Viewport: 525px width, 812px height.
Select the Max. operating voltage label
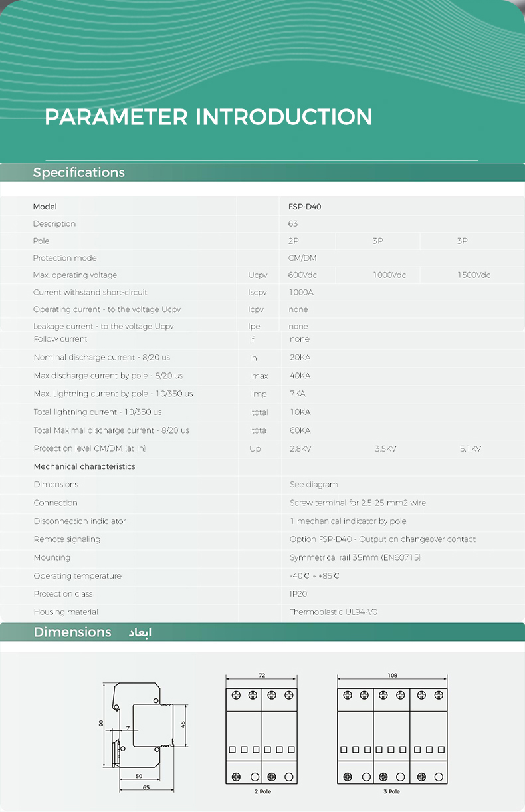[75, 275]
